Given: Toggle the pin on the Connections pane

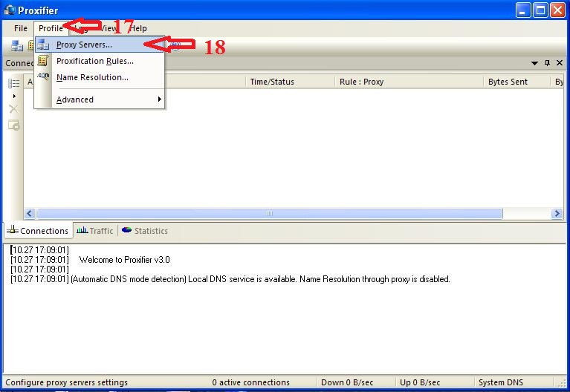Looking at the screenshot, I should click(547, 63).
